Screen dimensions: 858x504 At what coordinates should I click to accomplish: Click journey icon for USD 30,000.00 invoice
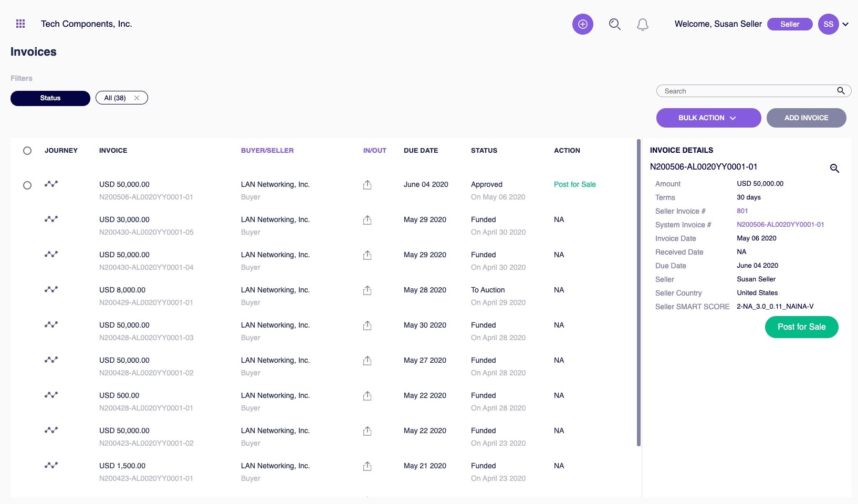[x=51, y=219]
